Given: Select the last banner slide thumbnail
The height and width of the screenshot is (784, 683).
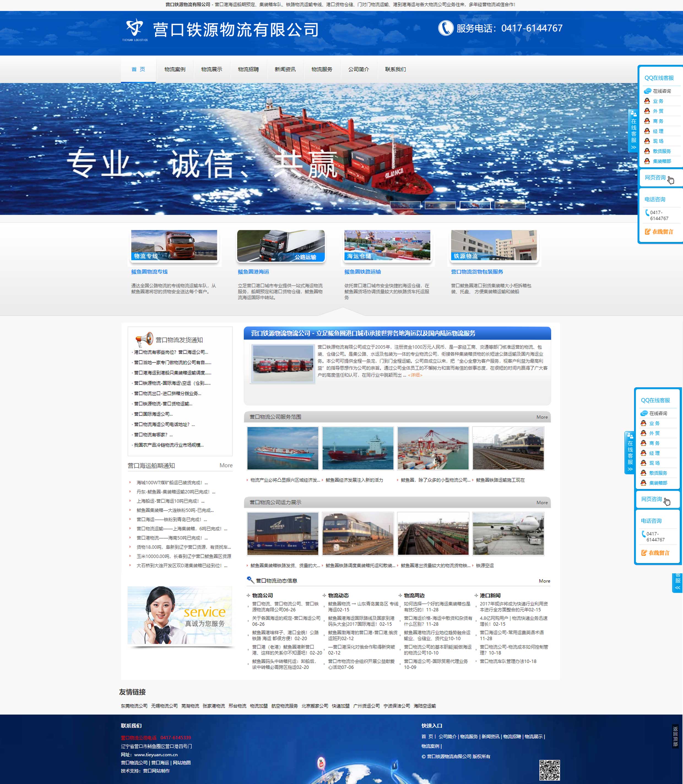Looking at the screenshot, I should tap(509, 205).
